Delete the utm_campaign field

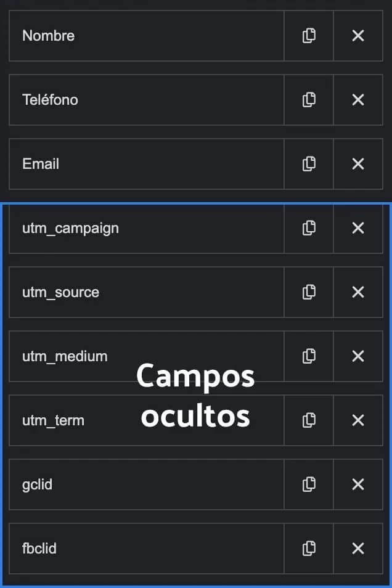click(x=358, y=228)
